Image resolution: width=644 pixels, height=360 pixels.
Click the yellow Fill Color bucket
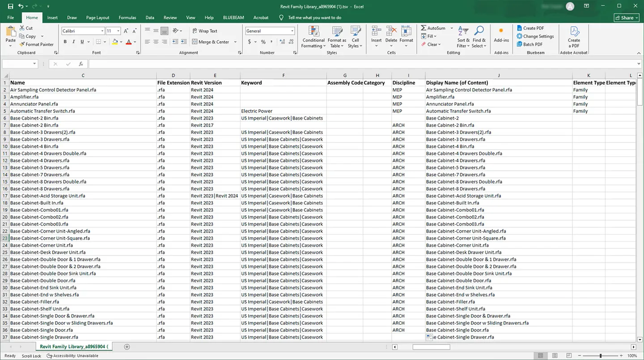pos(115,42)
